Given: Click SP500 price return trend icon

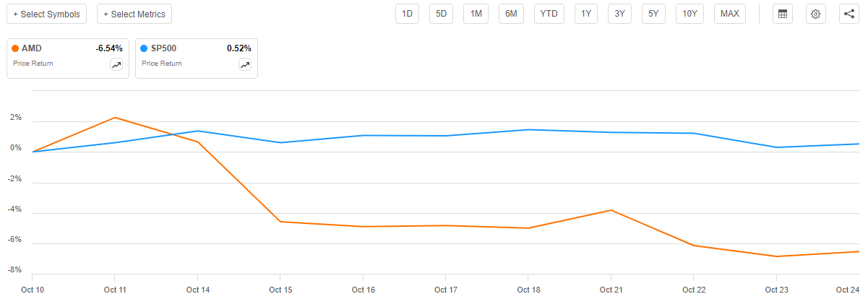Looking at the screenshot, I should [x=245, y=65].
